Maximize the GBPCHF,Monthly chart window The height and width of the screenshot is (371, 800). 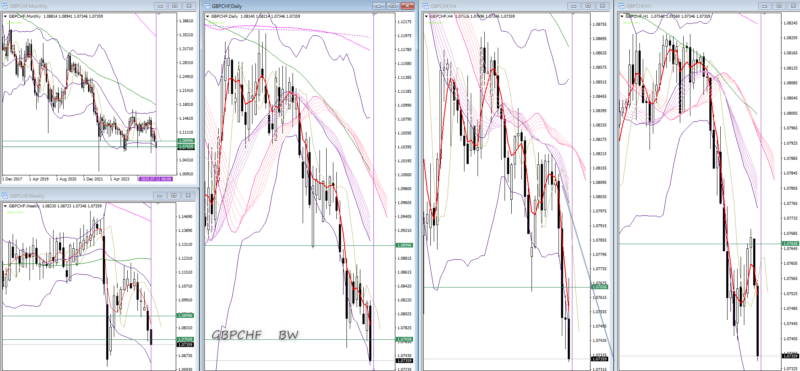174,6
